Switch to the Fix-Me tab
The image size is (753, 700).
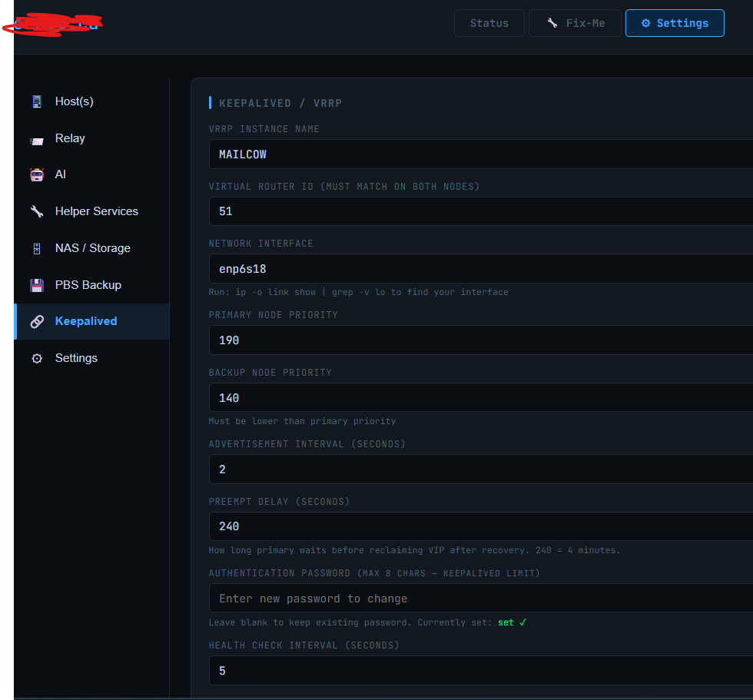[x=575, y=23]
